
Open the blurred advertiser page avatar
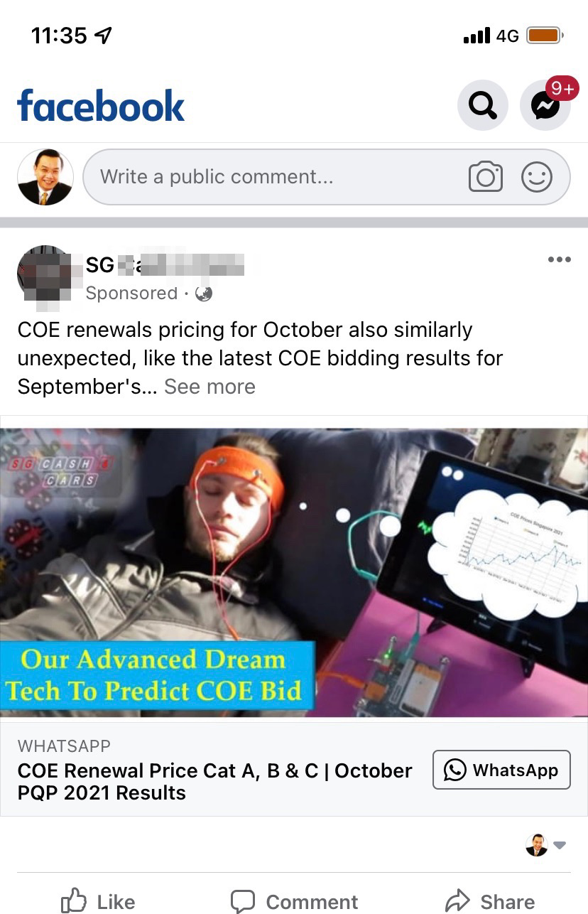click(x=45, y=274)
